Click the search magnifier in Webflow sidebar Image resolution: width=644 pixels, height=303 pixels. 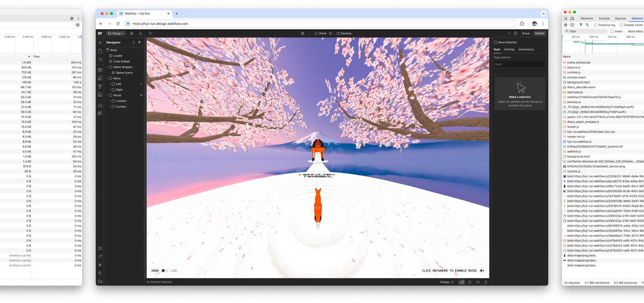coord(100,274)
